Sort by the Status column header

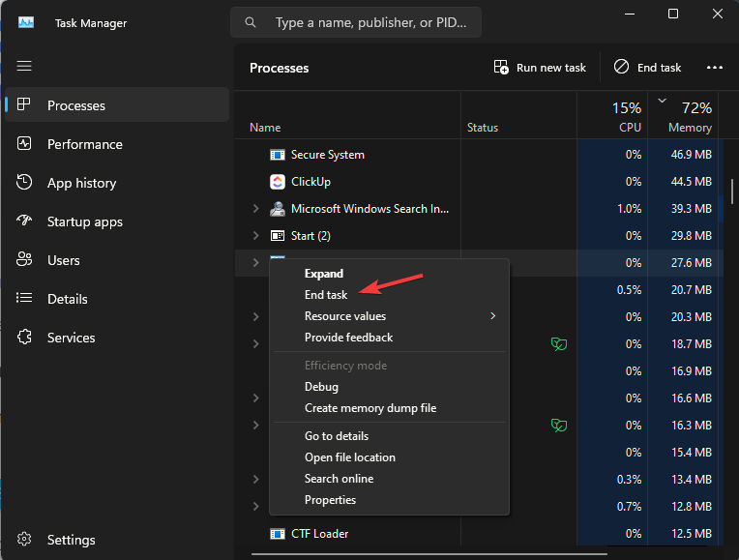pyautogui.click(x=518, y=115)
